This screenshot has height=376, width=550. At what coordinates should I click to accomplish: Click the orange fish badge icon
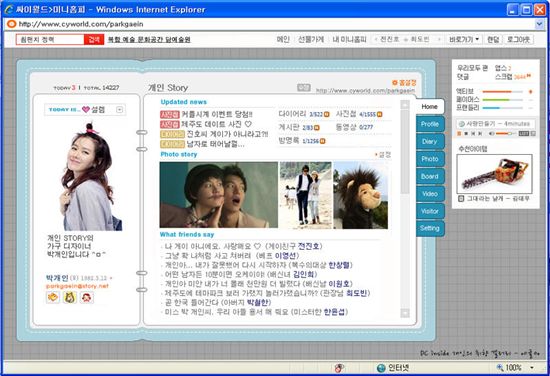53,297
